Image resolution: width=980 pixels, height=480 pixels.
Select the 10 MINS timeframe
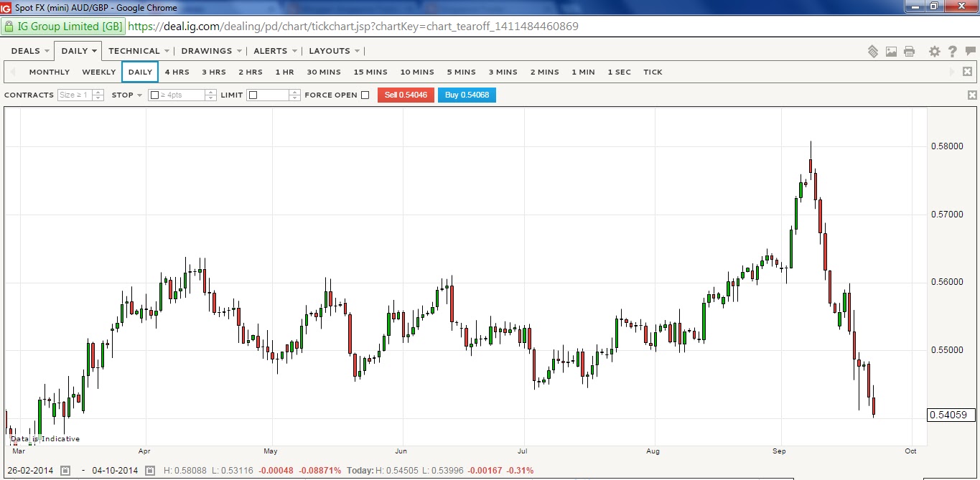point(417,72)
